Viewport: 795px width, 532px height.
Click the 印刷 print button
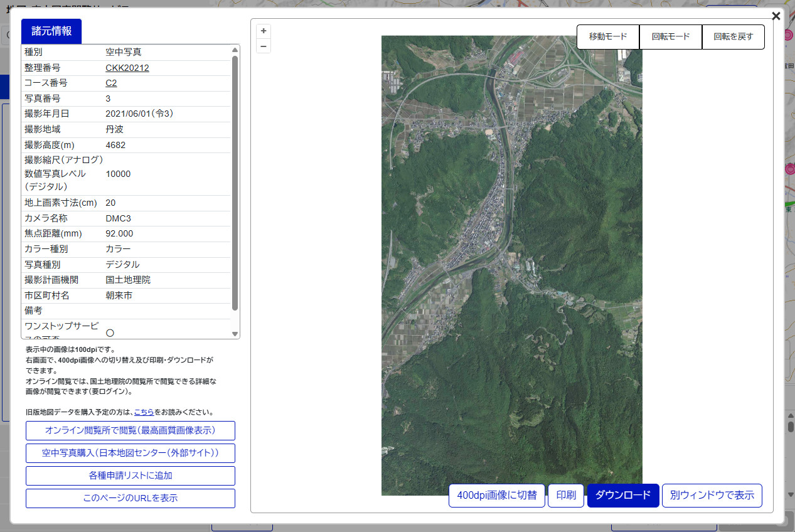[x=566, y=495]
